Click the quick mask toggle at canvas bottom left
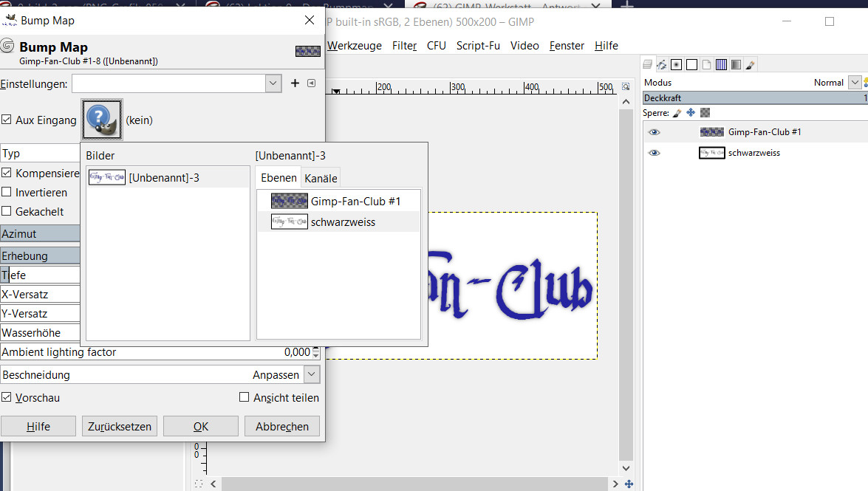868x491 pixels. point(199,484)
